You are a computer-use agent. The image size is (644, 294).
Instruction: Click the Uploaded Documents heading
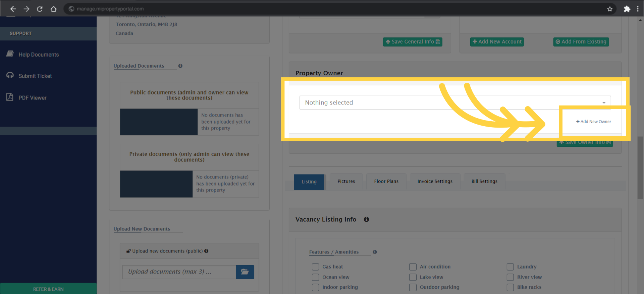tap(139, 66)
